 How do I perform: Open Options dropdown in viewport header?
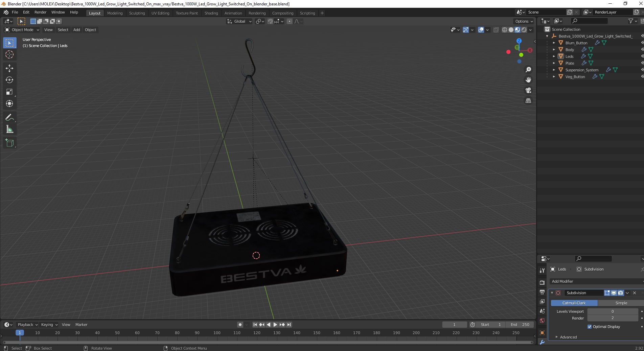coord(524,21)
